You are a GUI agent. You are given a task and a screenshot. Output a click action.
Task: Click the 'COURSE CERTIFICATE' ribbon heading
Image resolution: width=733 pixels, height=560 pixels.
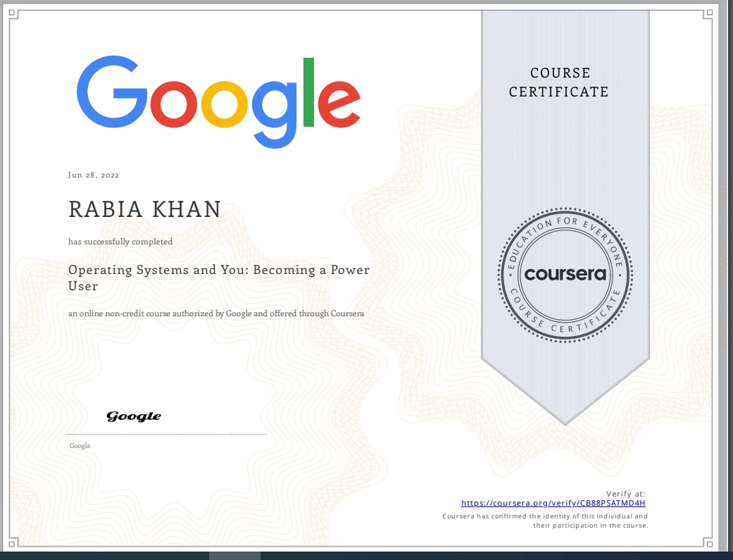[x=558, y=82]
